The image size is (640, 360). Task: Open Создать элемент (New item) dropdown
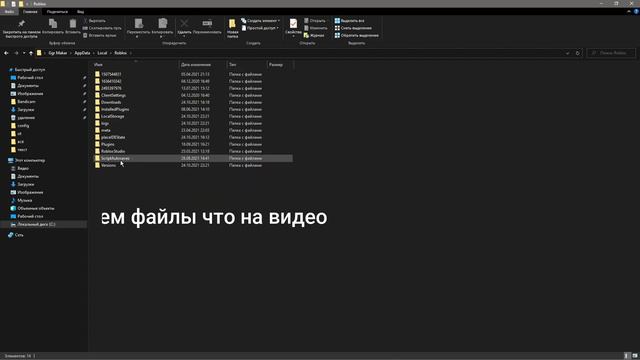click(x=260, y=21)
